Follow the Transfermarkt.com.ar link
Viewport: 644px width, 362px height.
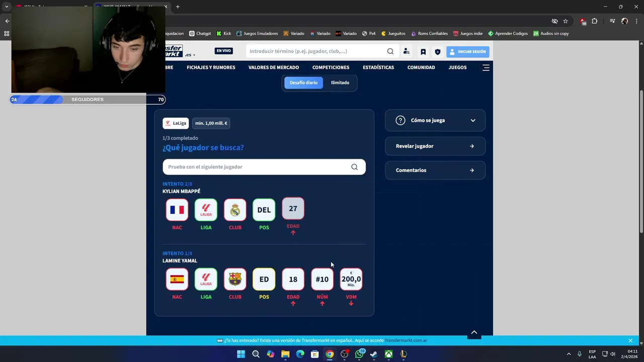[406, 340]
